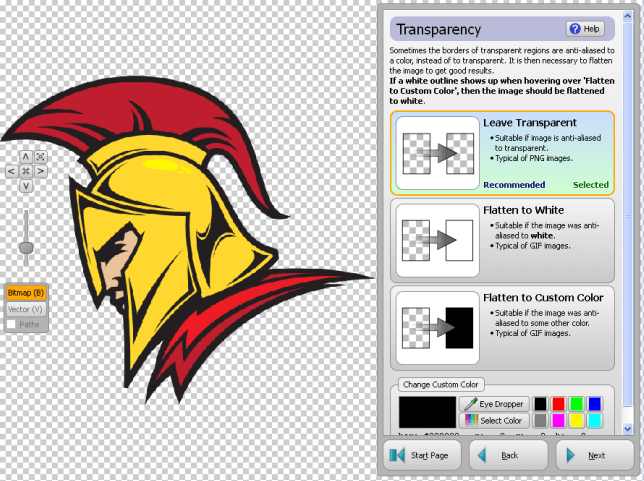Choose the Flatten to White option
644x481 pixels.
502,240
